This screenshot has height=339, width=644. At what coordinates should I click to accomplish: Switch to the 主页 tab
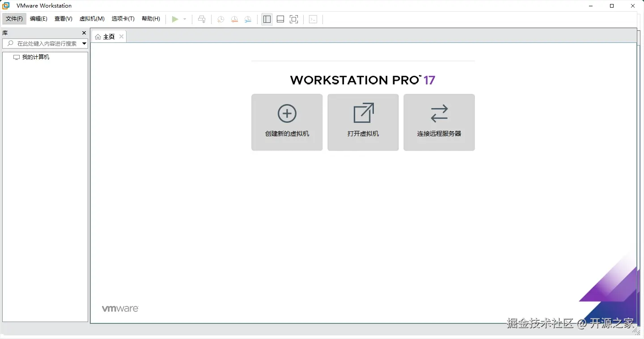coord(107,36)
